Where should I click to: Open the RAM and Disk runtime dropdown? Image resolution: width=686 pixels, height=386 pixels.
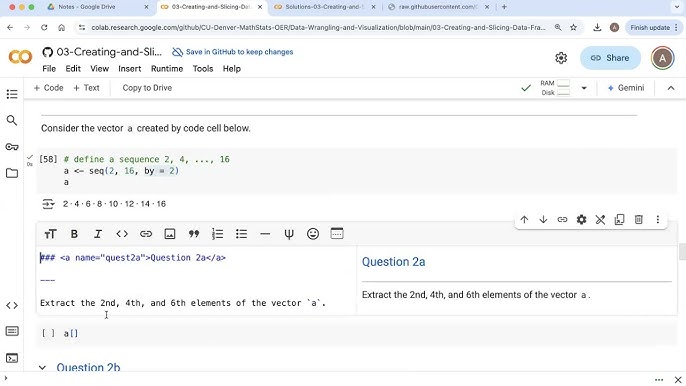pos(584,88)
